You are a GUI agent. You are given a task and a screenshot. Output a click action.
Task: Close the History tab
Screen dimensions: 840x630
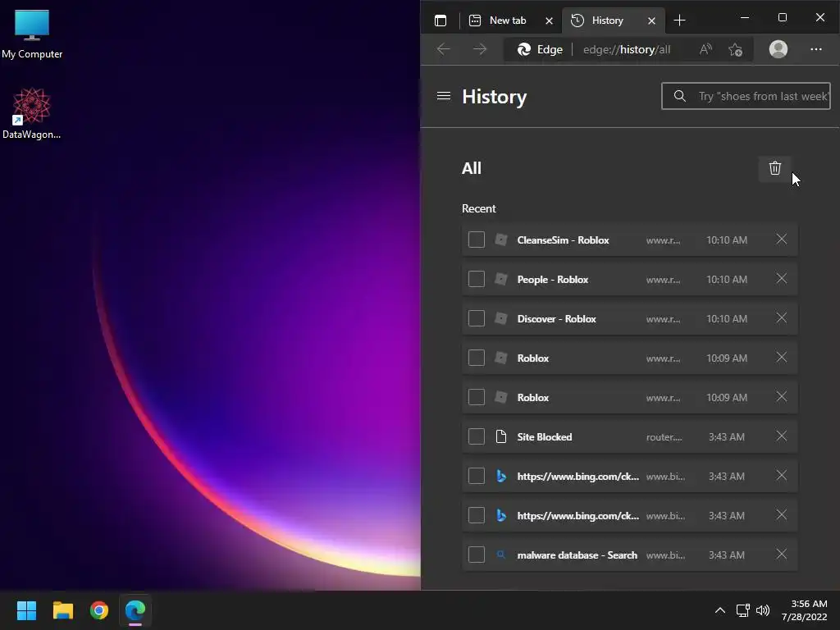click(651, 21)
